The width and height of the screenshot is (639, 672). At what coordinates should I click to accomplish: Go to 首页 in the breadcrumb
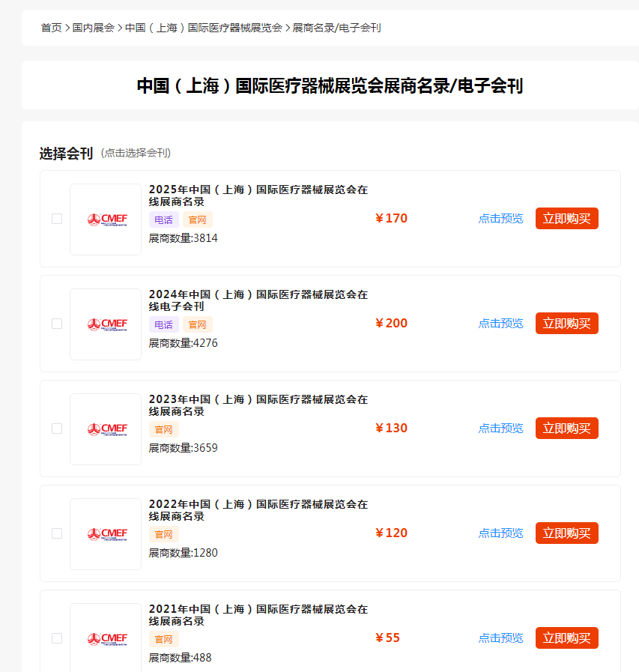51,28
